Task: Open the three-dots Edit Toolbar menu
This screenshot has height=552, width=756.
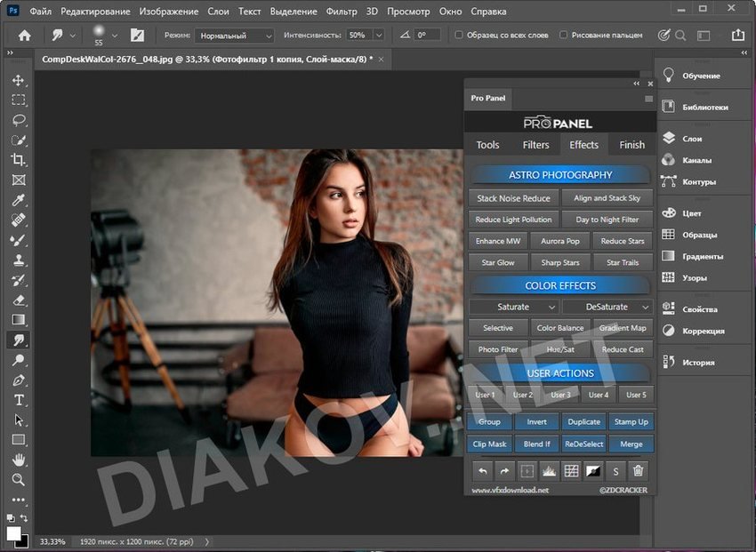Action: [x=19, y=500]
